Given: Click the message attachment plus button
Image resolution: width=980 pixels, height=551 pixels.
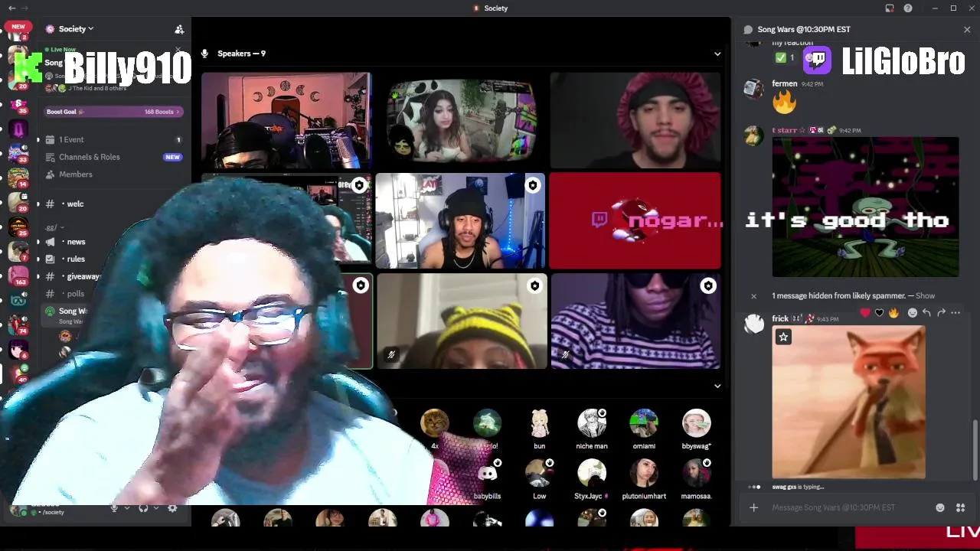Looking at the screenshot, I should (x=753, y=507).
